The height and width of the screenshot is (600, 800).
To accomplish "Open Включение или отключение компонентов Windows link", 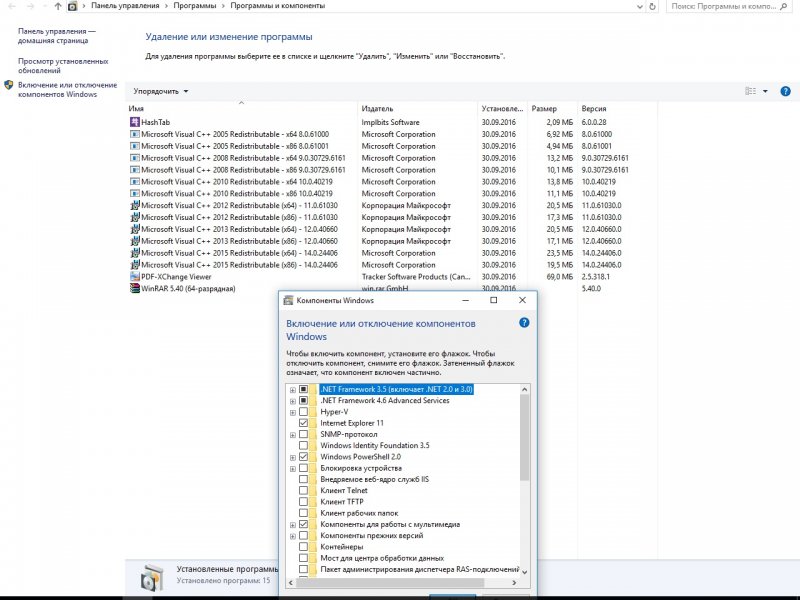I will (x=67, y=89).
